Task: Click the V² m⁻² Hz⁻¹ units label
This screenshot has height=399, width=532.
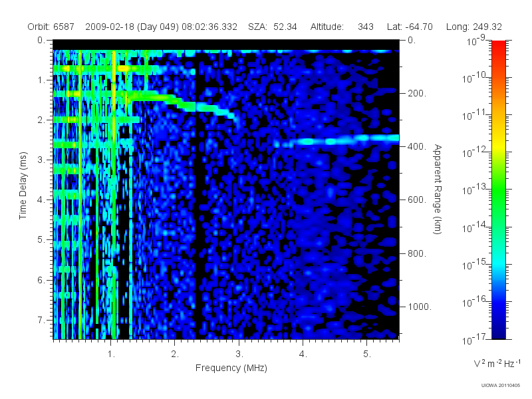Action: pyautogui.click(x=497, y=363)
